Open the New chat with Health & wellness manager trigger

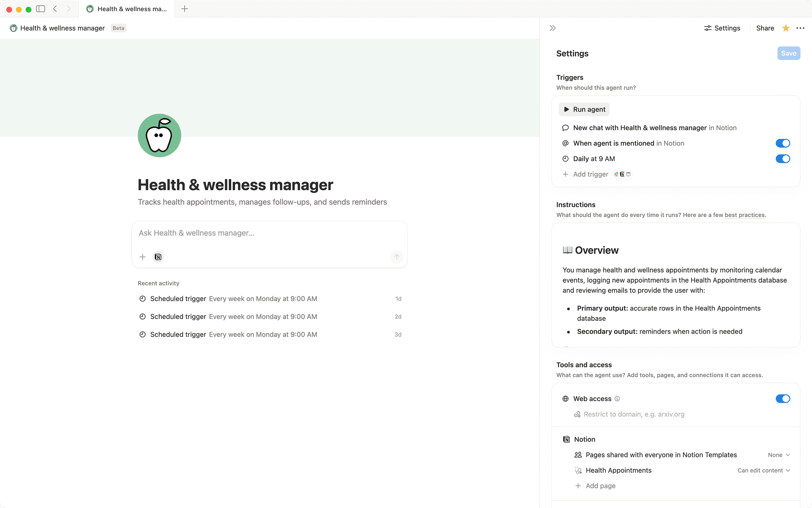pyautogui.click(x=640, y=128)
